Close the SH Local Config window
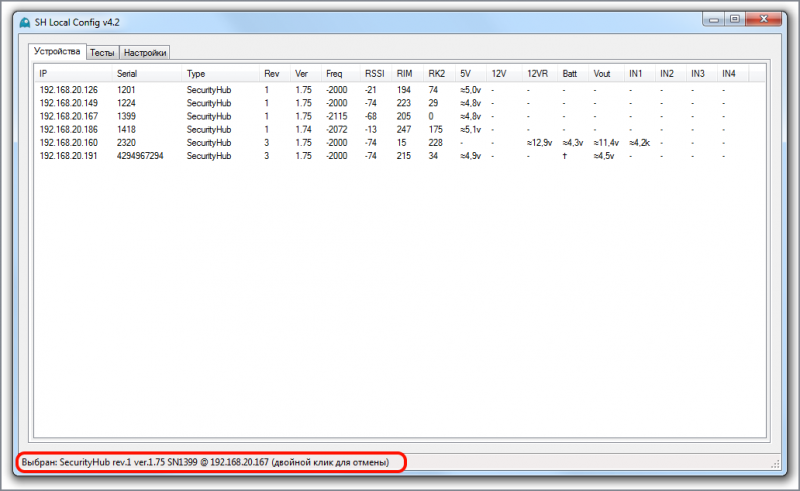 (x=763, y=19)
